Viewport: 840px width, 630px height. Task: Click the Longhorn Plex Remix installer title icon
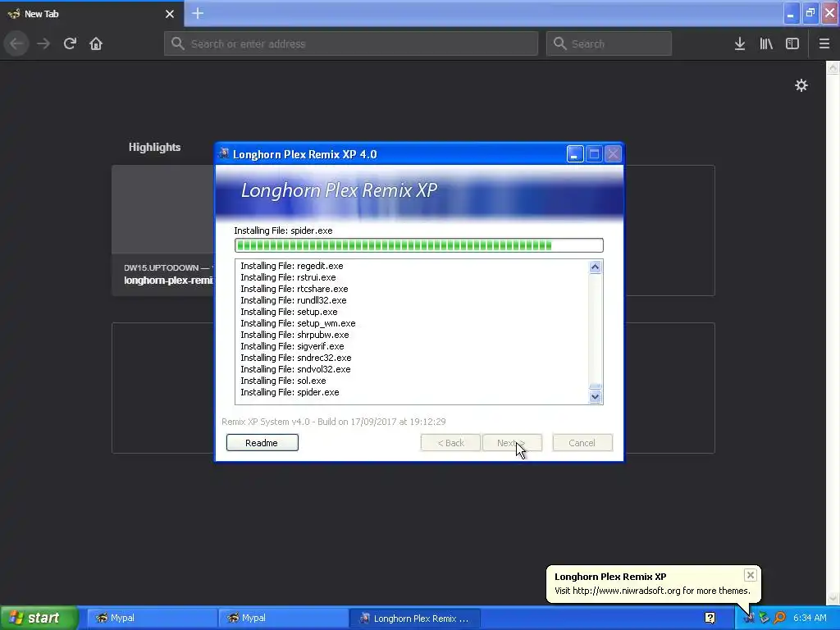coord(224,153)
